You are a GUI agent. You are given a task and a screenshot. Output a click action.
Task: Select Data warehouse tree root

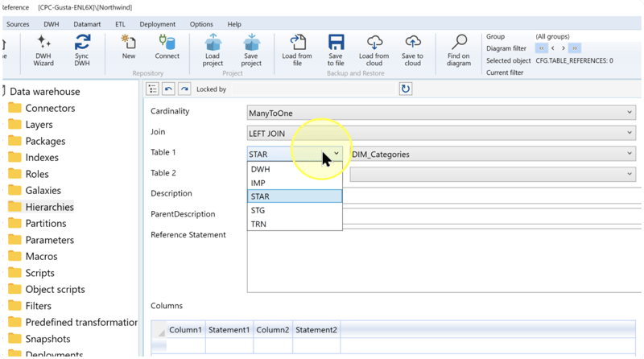45,92
